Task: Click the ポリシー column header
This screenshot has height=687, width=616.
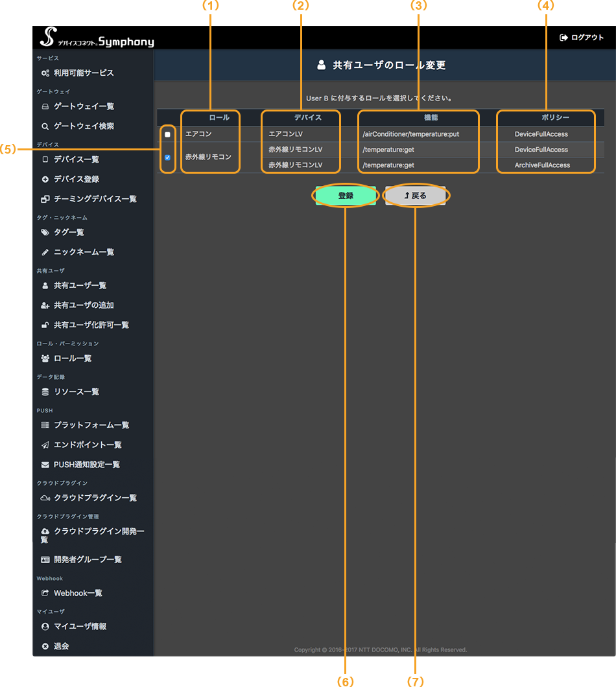Action: pos(556,117)
